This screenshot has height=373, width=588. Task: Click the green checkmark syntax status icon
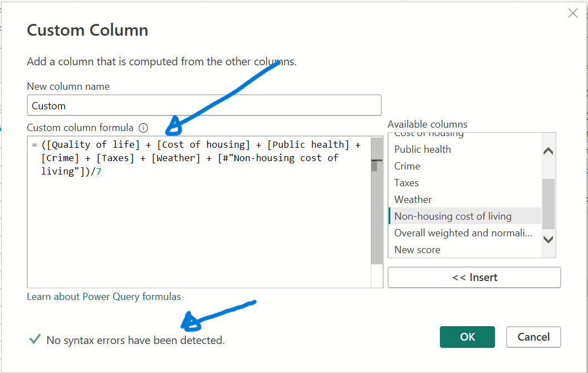click(35, 339)
